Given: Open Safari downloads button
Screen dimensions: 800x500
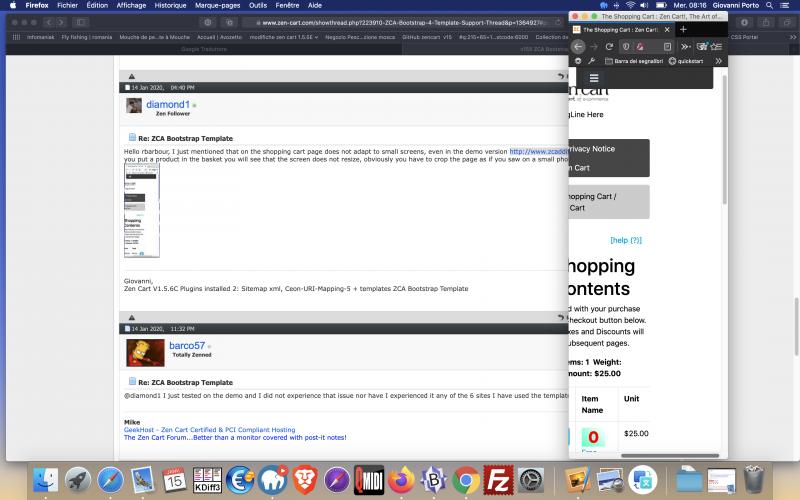Looking at the screenshot, I should point(744,22).
